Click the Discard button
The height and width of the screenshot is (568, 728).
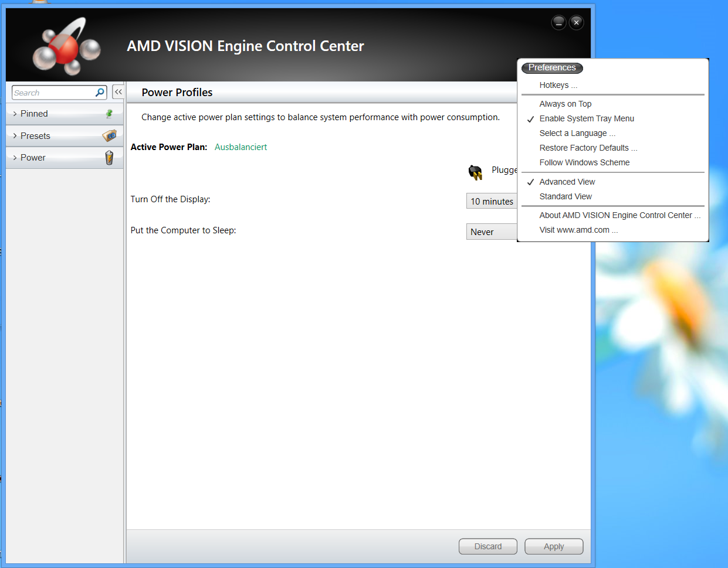[x=488, y=546]
